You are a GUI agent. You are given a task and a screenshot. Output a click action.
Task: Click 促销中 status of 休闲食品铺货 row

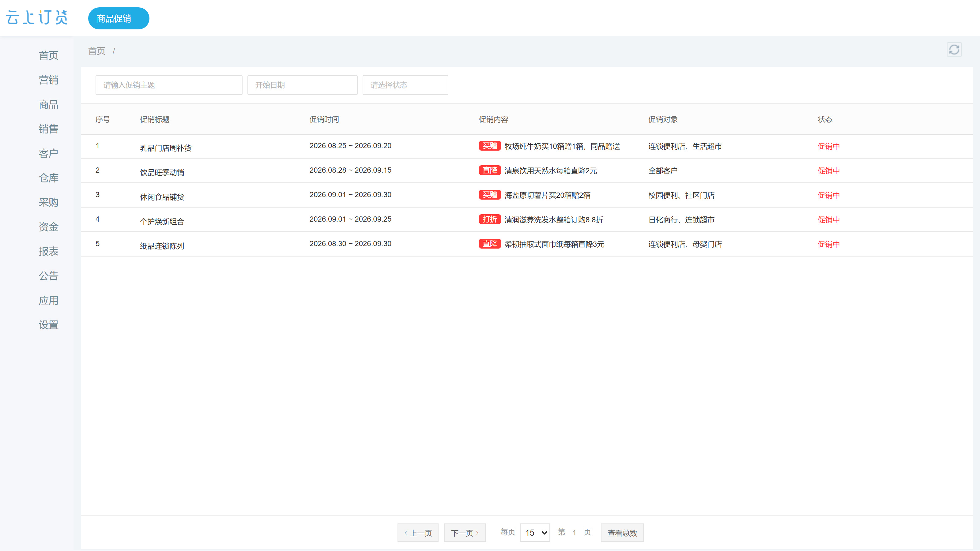click(x=829, y=196)
